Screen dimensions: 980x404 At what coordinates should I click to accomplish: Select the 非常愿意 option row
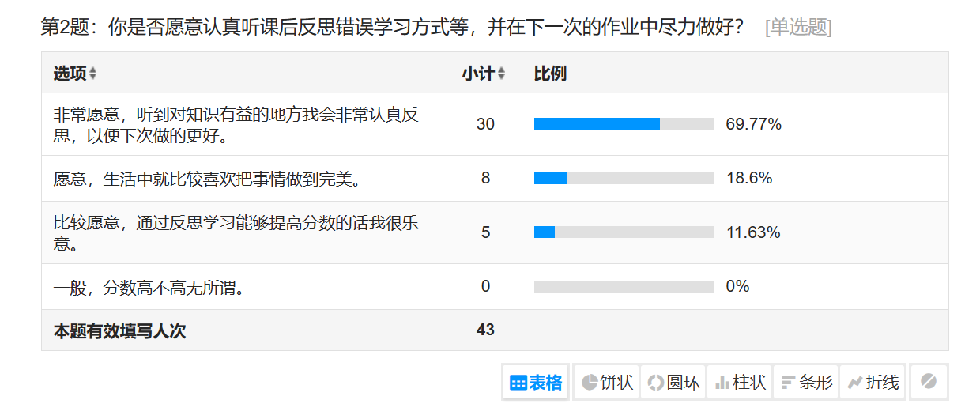(x=236, y=125)
